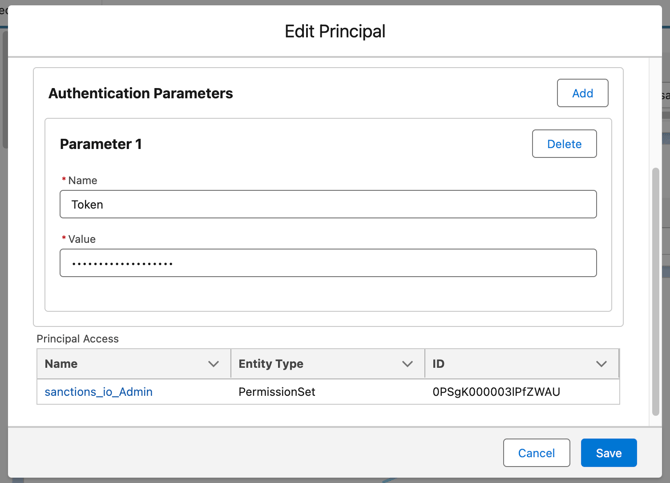Sort by the ID column header
670x483 pixels.
(x=438, y=364)
